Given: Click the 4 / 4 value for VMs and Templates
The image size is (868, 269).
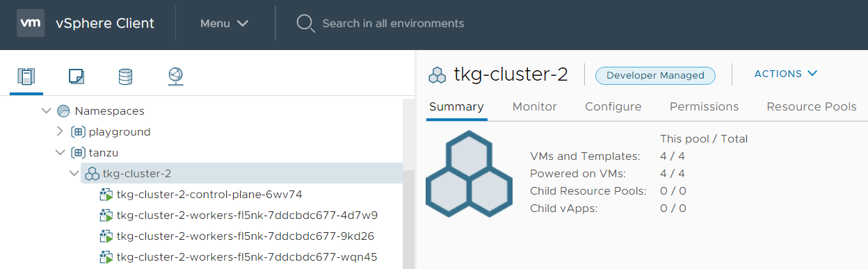Looking at the screenshot, I should click(673, 156).
